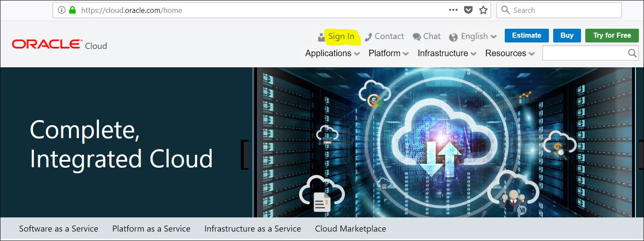This screenshot has height=241, width=644.
Task: Click the site information icon in address bar
Action: [61, 10]
